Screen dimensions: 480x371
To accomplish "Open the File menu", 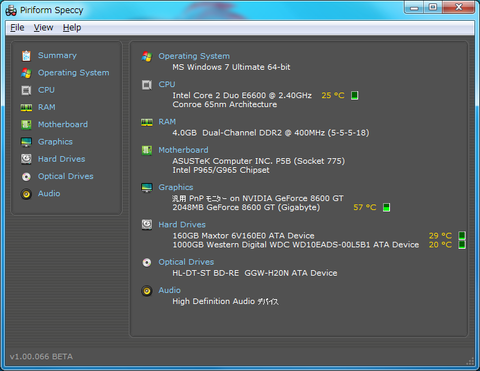I will point(17,28).
